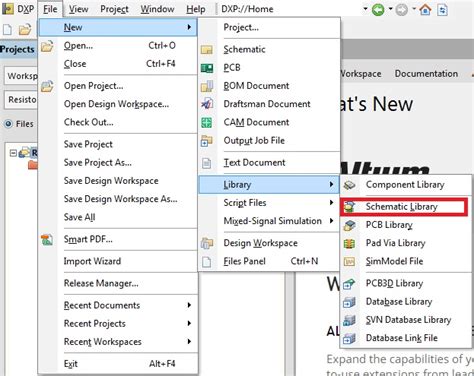
Task: Click the Projects panel title
Action: [x=17, y=49]
